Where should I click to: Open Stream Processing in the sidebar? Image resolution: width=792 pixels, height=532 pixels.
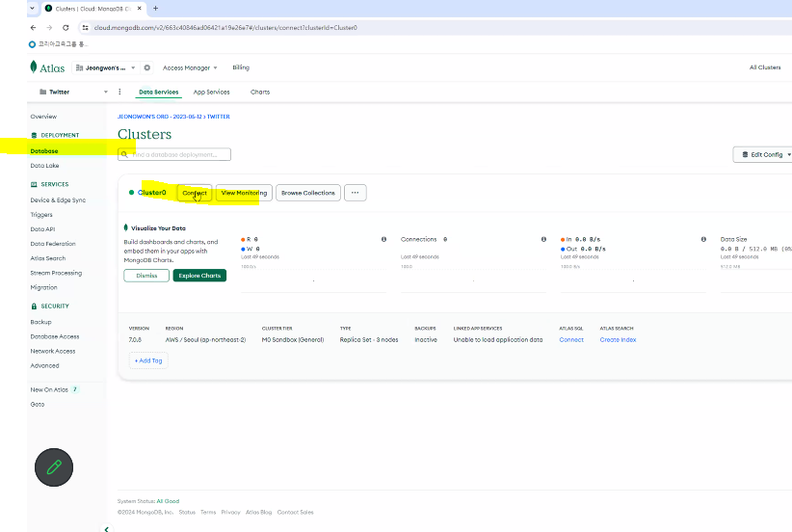click(56, 273)
